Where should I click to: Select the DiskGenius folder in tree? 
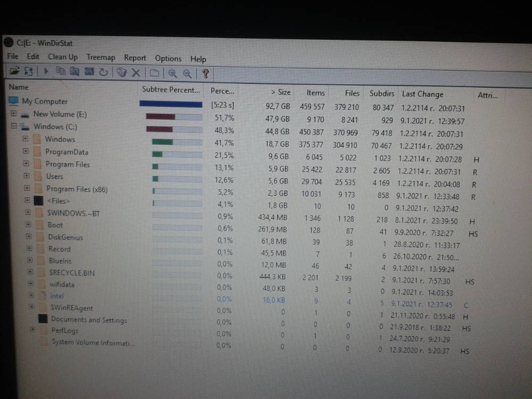click(x=65, y=237)
